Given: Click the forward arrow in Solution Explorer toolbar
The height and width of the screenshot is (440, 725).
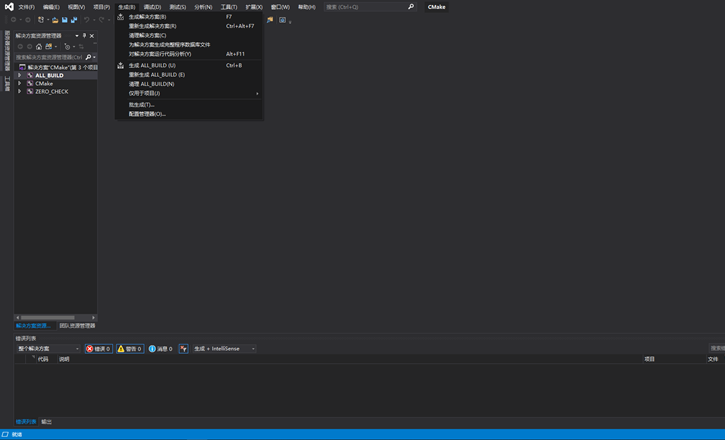Looking at the screenshot, I should click(x=30, y=46).
